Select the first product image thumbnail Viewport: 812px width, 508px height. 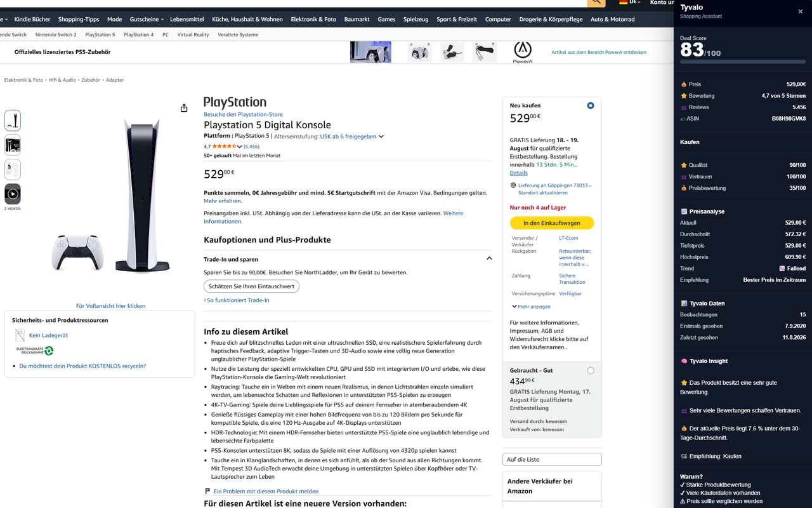13,121
